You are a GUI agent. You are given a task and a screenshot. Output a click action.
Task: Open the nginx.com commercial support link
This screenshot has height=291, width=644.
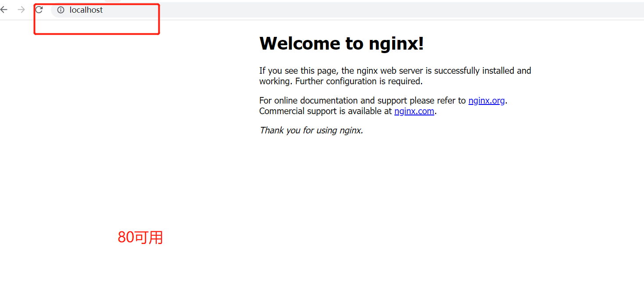pos(414,111)
